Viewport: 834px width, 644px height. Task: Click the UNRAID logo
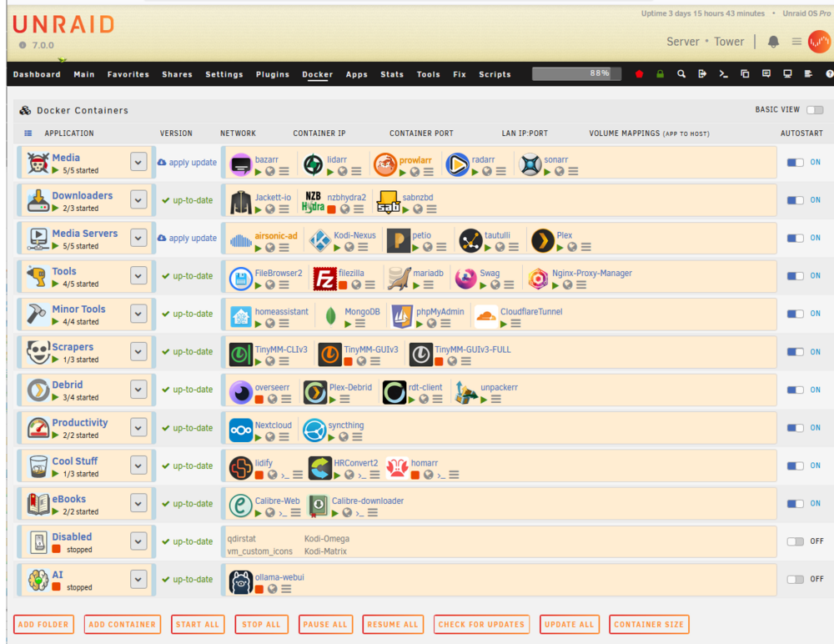click(63, 24)
